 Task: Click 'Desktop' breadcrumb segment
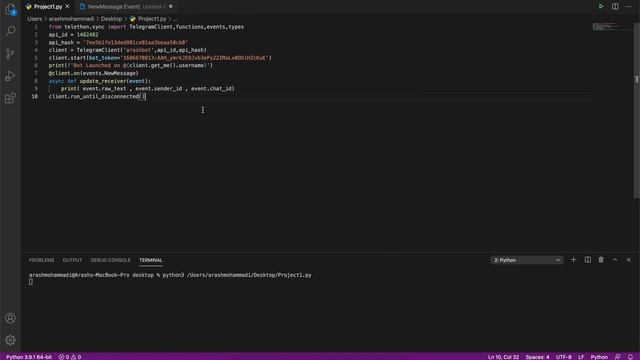[x=111, y=19]
